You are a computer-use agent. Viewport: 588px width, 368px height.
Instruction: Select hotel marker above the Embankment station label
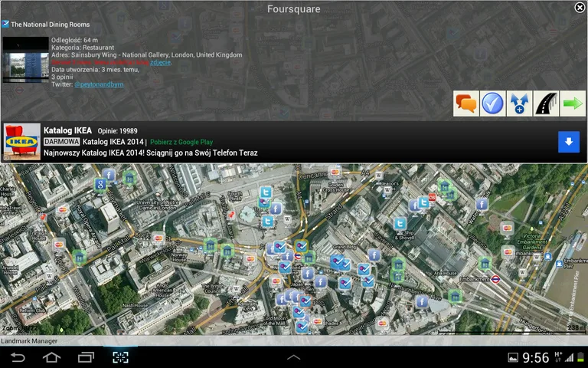[485, 264]
